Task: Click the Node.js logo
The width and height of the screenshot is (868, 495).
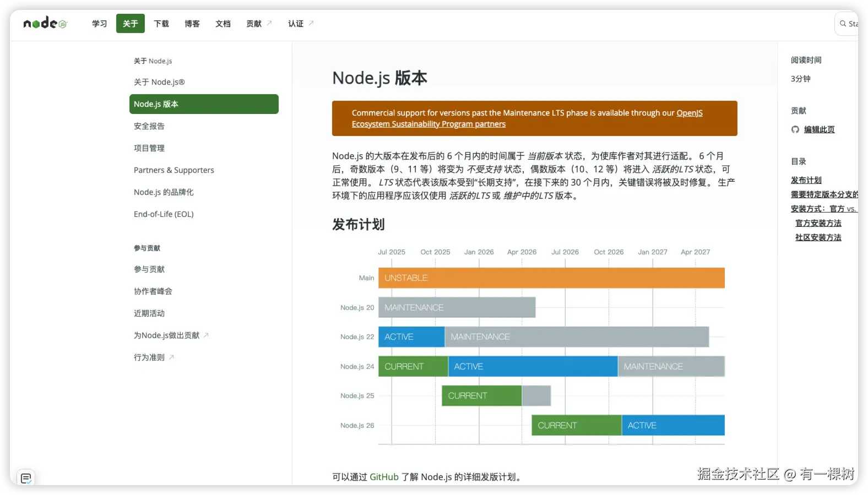Action: pyautogui.click(x=45, y=23)
